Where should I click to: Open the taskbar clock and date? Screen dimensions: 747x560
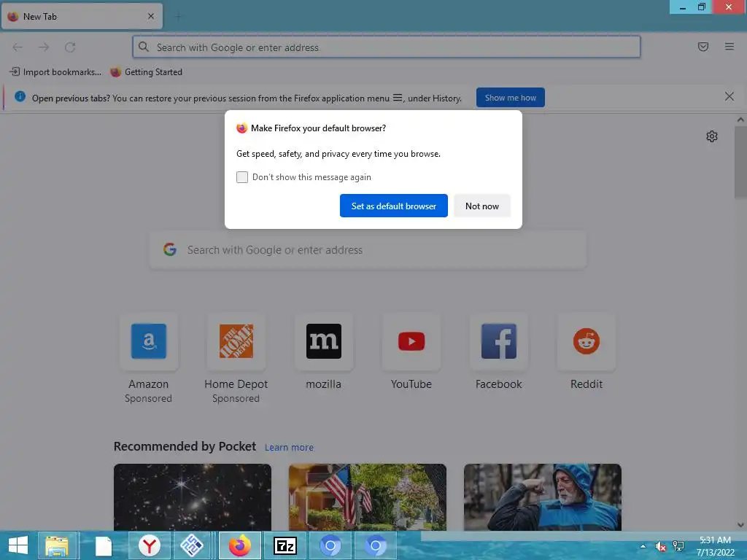pos(715,546)
